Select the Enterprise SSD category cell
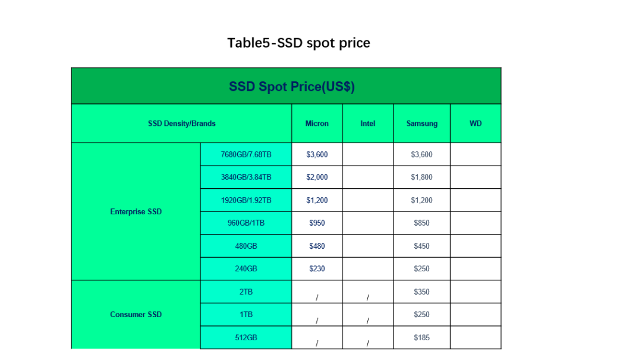Viewport: 642px width, 364px height. (136, 211)
